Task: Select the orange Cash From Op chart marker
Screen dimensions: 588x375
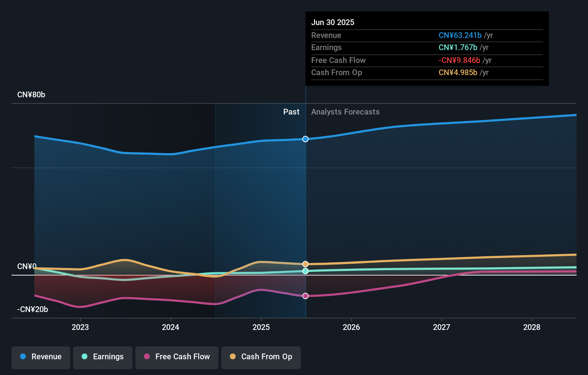Action: click(x=305, y=264)
